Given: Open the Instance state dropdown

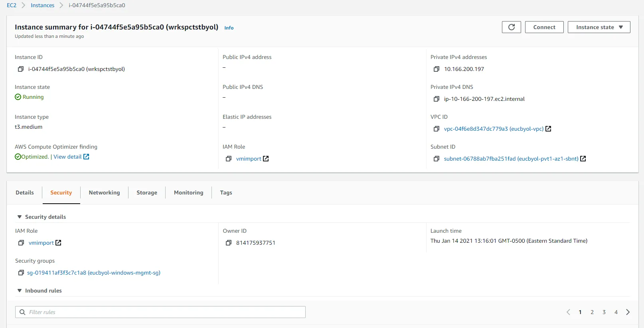Looking at the screenshot, I should 599,27.
